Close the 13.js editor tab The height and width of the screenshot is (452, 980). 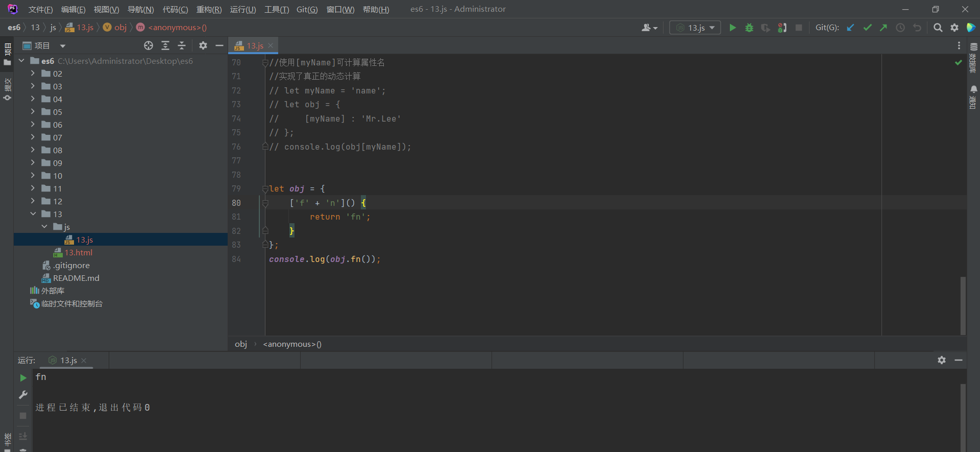click(271, 45)
